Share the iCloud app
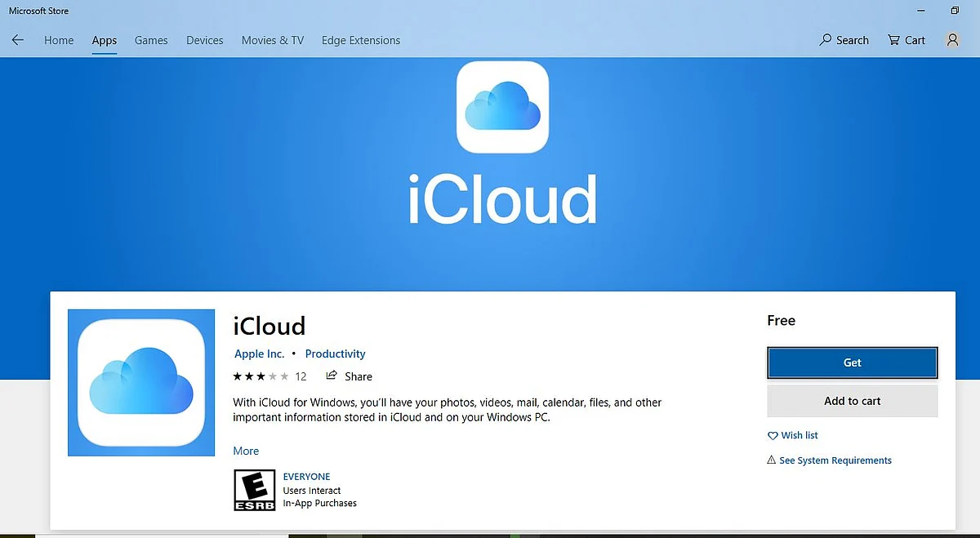Image resolution: width=980 pixels, height=538 pixels. [349, 376]
